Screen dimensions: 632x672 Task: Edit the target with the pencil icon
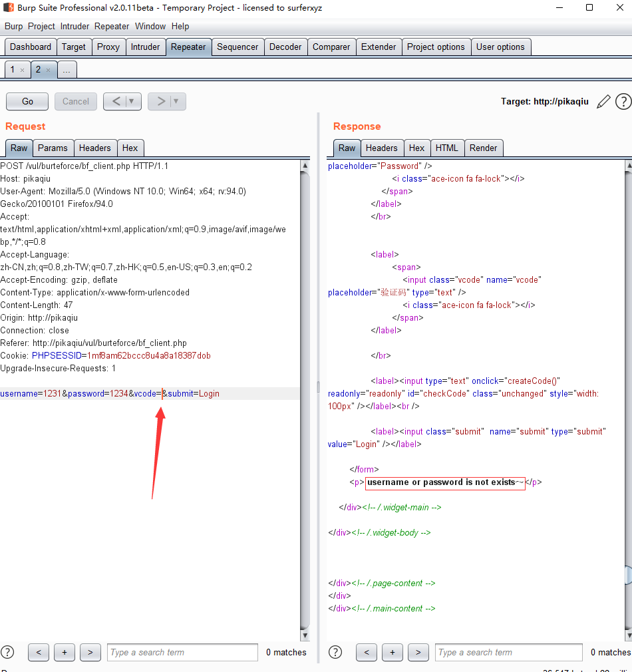click(x=603, y=102)
